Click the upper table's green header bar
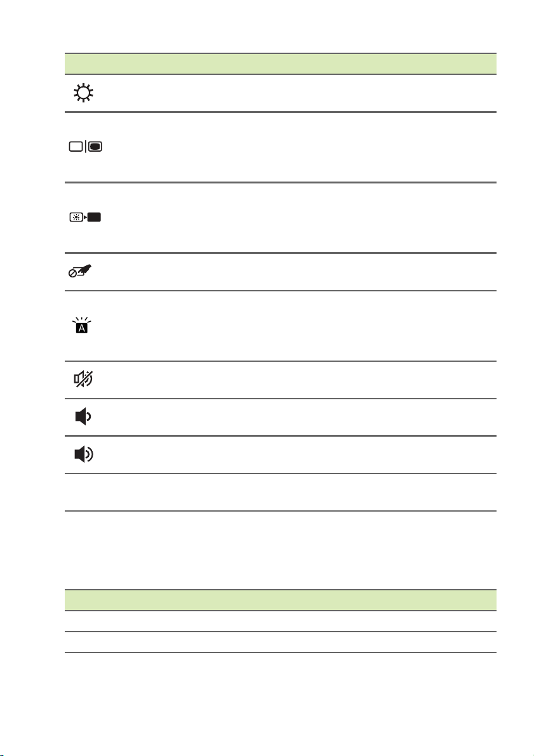This screenshot has height=756, width=534. click(281, 63)
